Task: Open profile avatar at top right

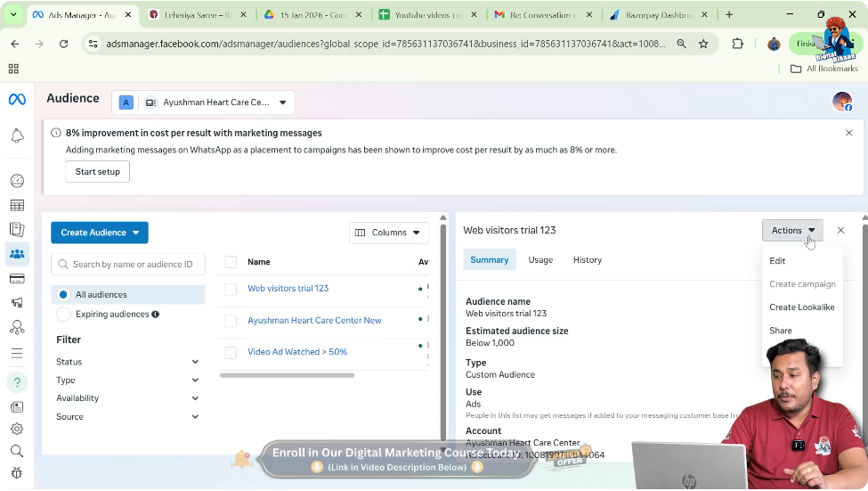Action: [842, 102]
